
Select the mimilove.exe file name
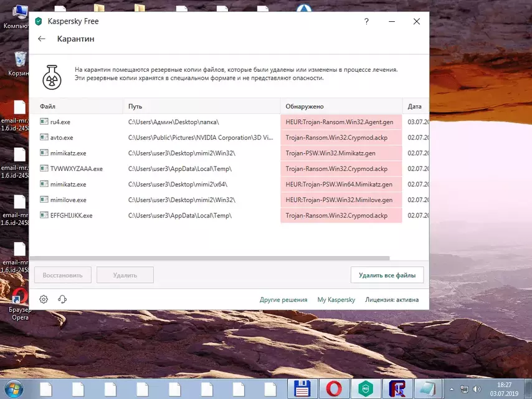tap(68, 200)
